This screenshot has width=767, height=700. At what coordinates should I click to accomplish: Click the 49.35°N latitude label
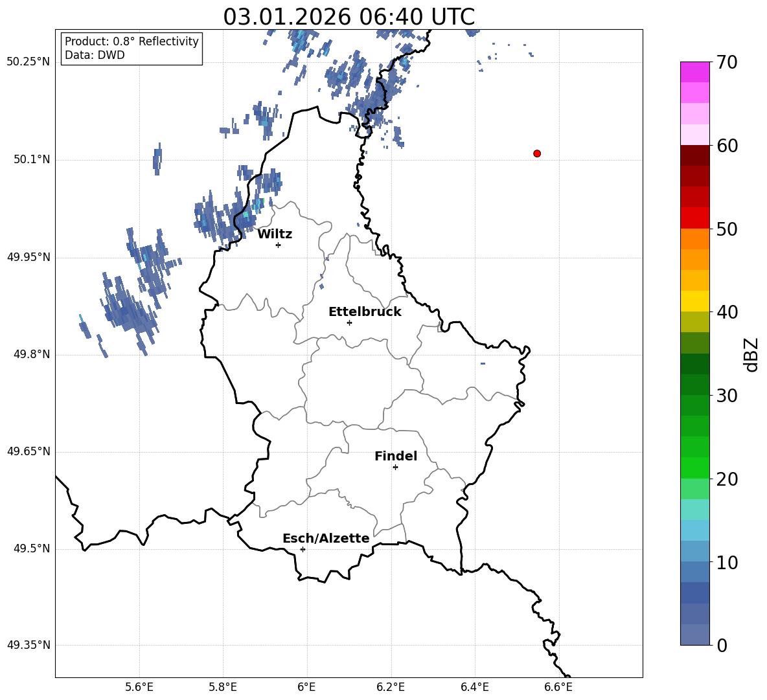29,645
